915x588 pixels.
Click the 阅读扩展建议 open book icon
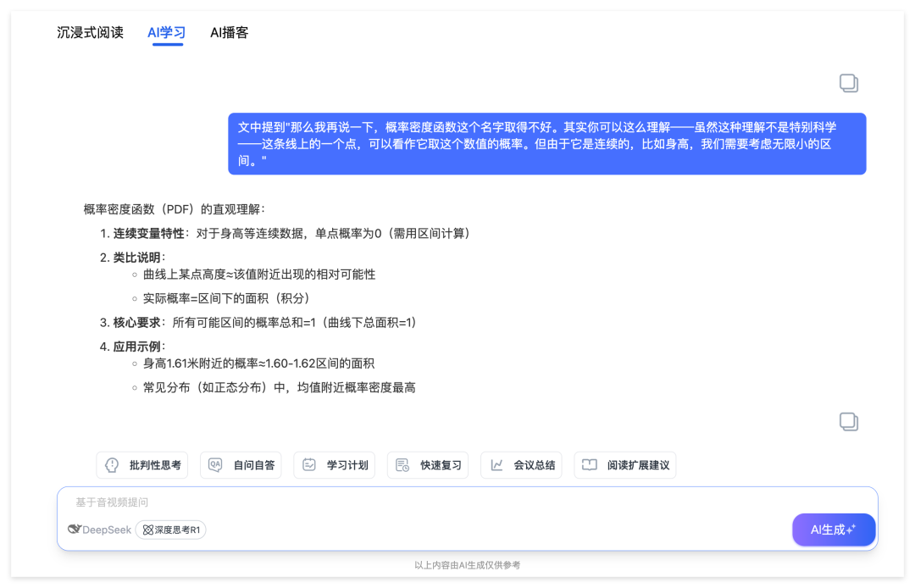[589, 464]
